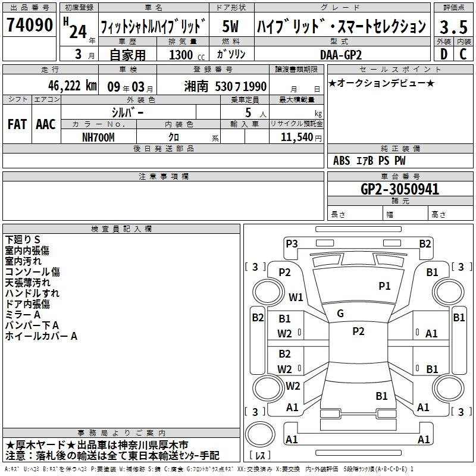Click the color number NH700M
This screenshot has width=476, height=476.
[x=98, y=137]
